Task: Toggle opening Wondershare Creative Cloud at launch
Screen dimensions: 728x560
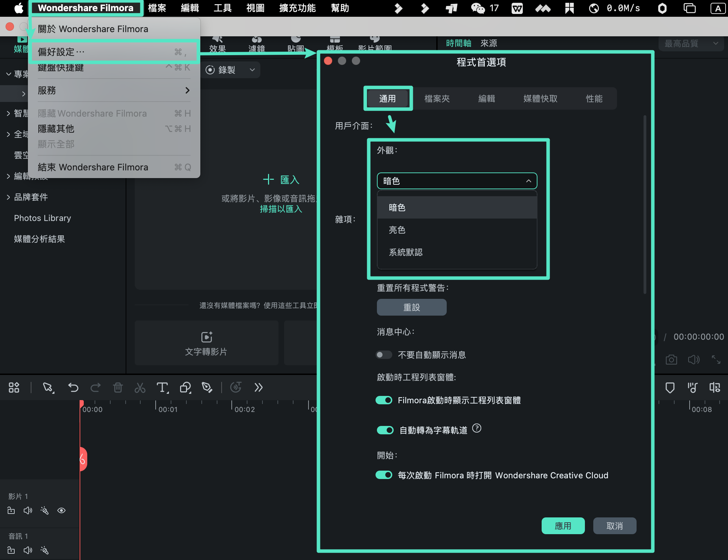Action: (384, 475)
